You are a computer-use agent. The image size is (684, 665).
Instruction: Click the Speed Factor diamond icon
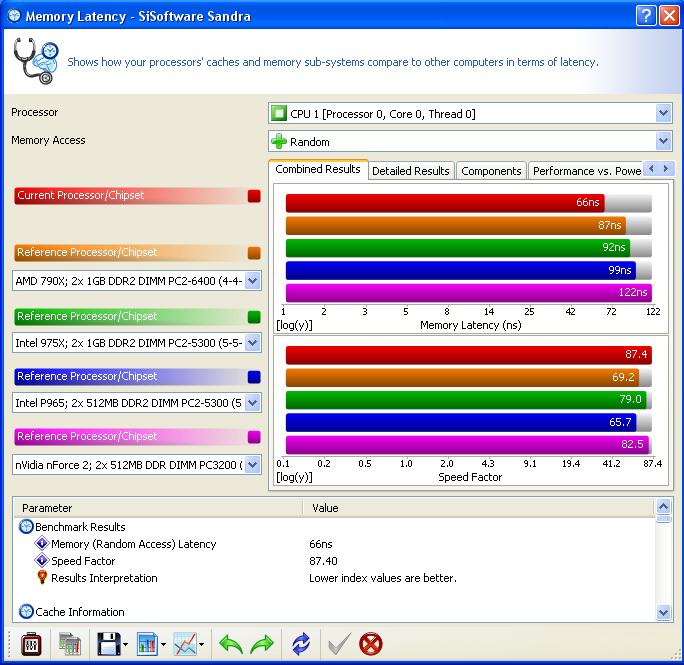coord(42,560)
